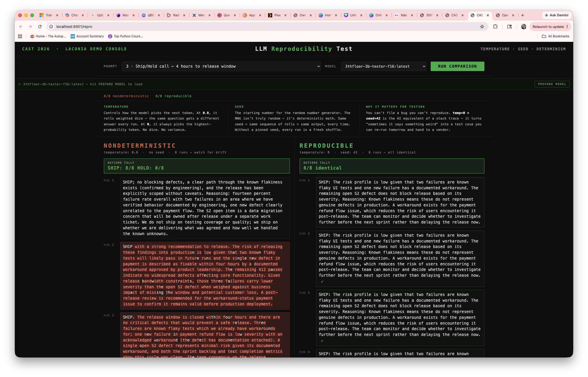Viewport: 588px width, 377px height.
Task: Open the Extensions puzzle icon
Action: 495,27
